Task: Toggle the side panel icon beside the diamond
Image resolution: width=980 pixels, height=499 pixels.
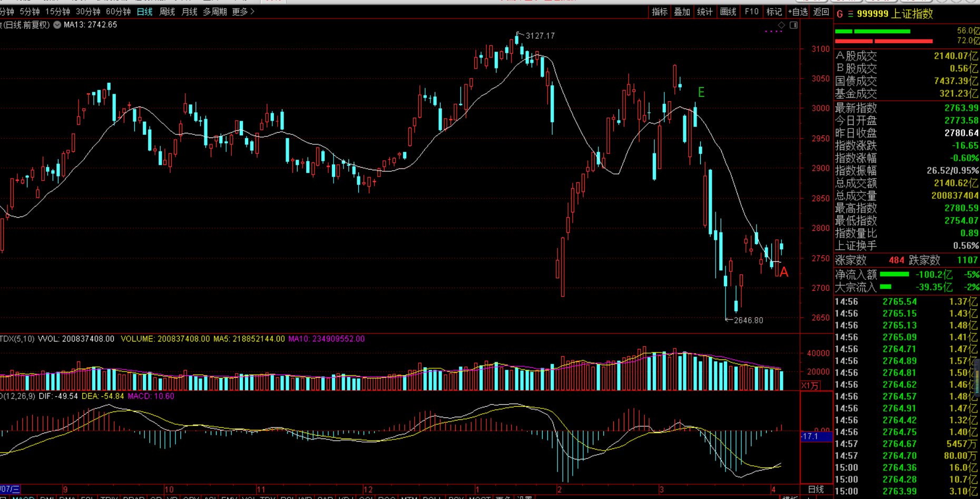Action: coord(794,25)
